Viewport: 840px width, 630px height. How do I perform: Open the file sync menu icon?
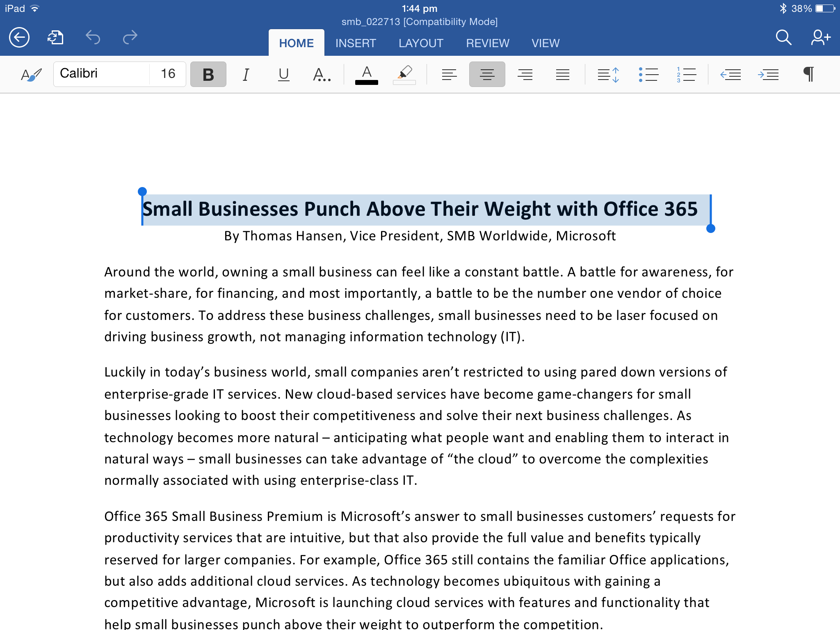(55, 38)
